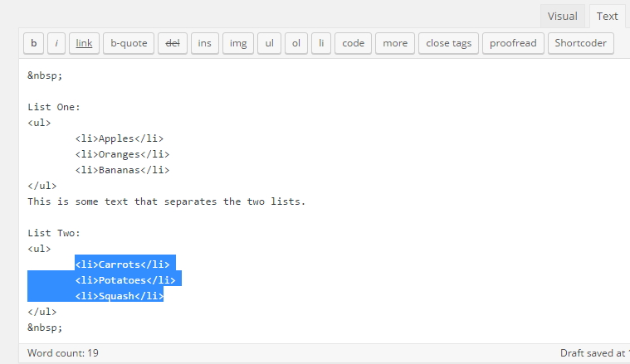The width and height of the screenshot is (630, 364).
Task: Add an ins tag with the ins button
Action: pos(204,43)
